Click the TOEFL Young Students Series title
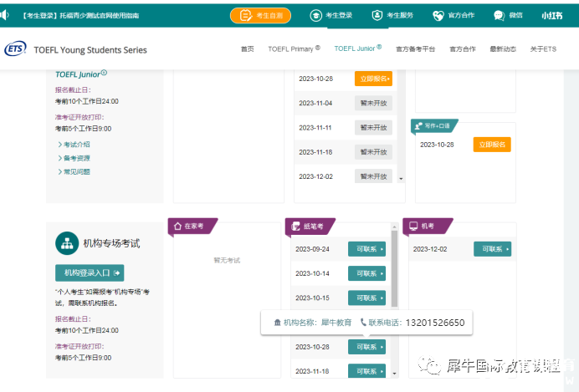Screen dimensions: 579x392 pyautogui.click(x=90, y=50)
